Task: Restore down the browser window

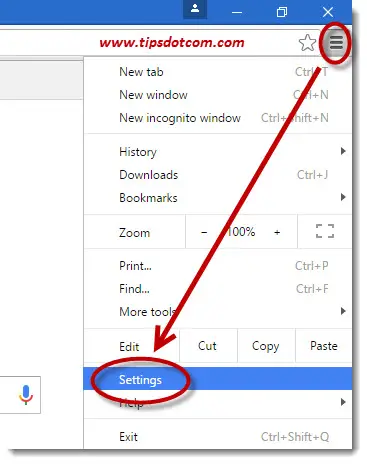Action: (x=282, y=12)
